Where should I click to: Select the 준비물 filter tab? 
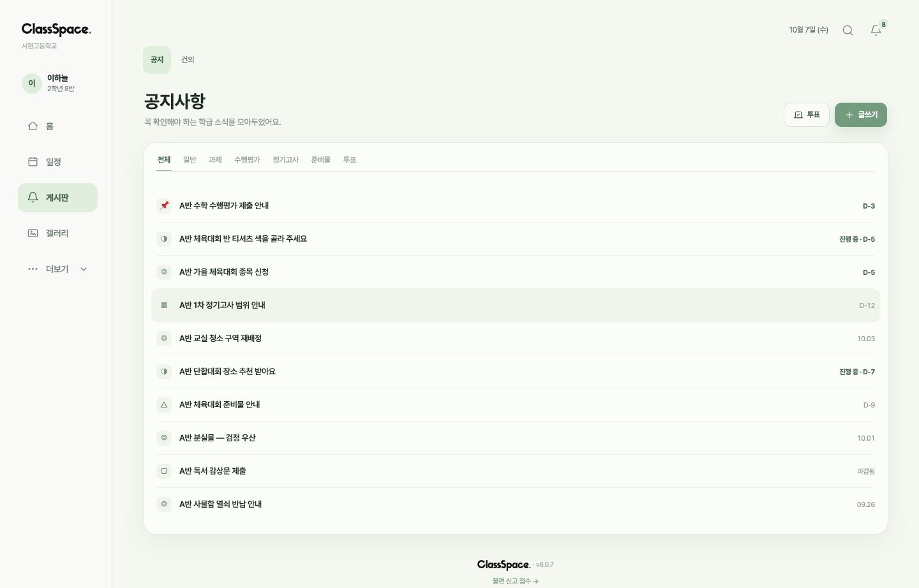pos(320,160)
